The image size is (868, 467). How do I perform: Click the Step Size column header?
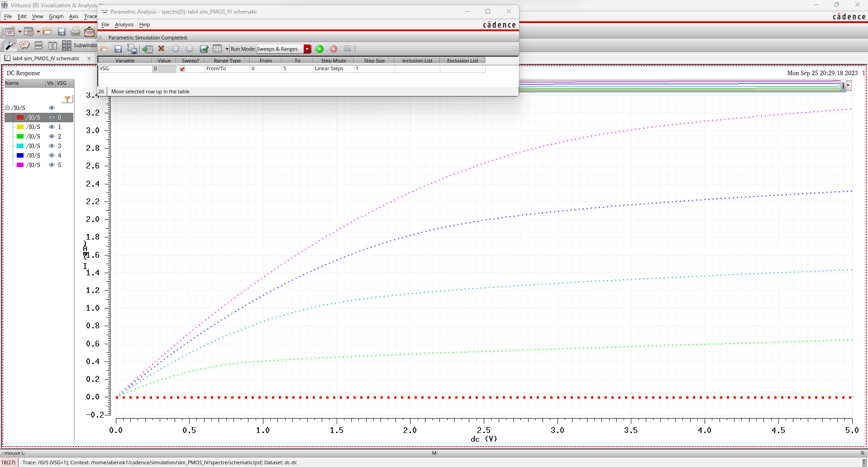(374, 61)
